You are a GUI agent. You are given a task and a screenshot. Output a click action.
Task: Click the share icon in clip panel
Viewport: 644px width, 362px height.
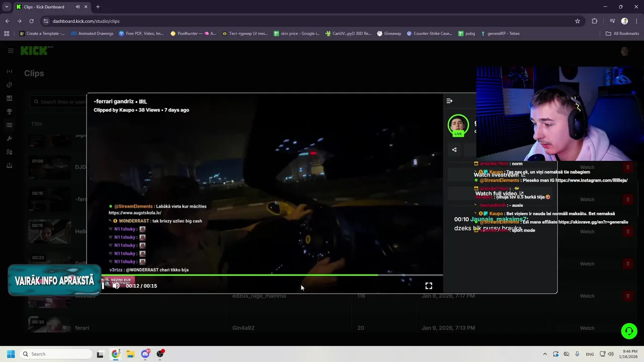[x=454, y=149]
